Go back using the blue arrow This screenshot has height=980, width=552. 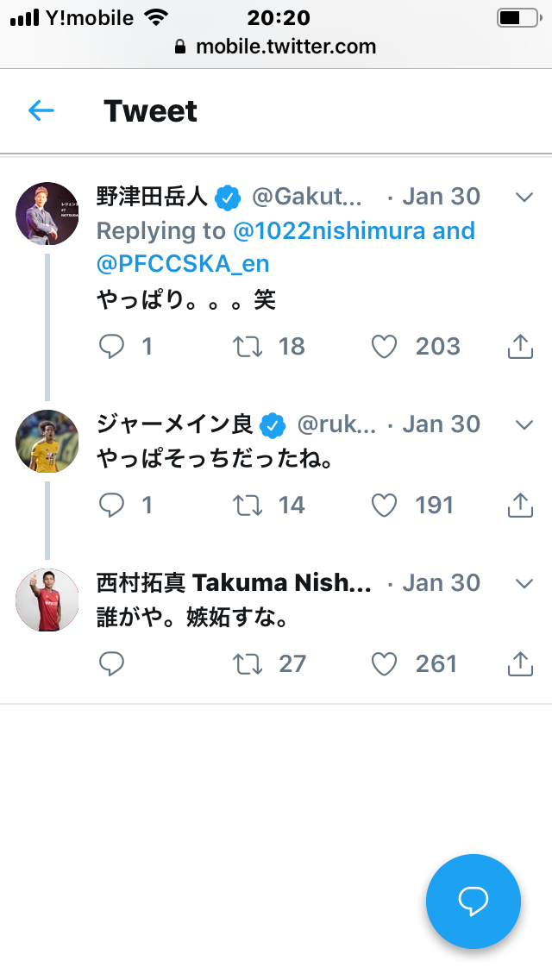pyautogui.click(x=41, y=110)
